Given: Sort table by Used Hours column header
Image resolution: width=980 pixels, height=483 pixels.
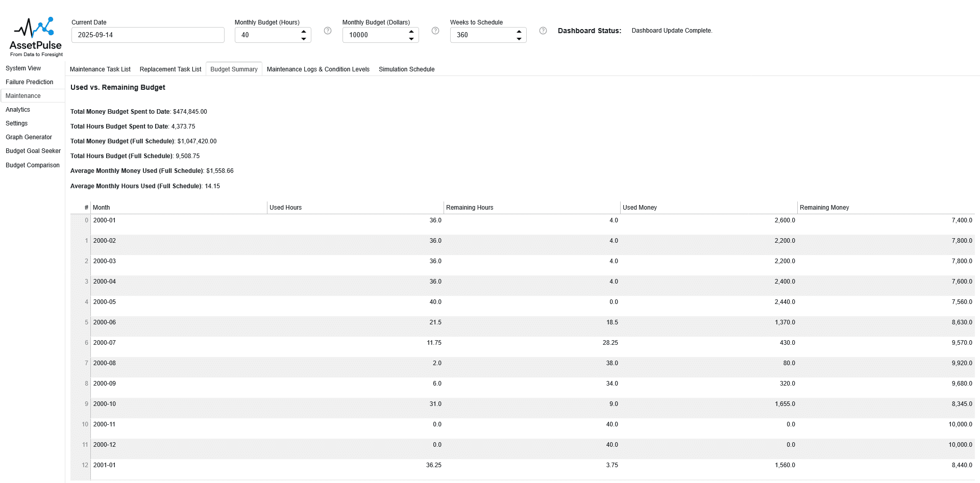Looking at the screenshot, I should coord(286,208).
